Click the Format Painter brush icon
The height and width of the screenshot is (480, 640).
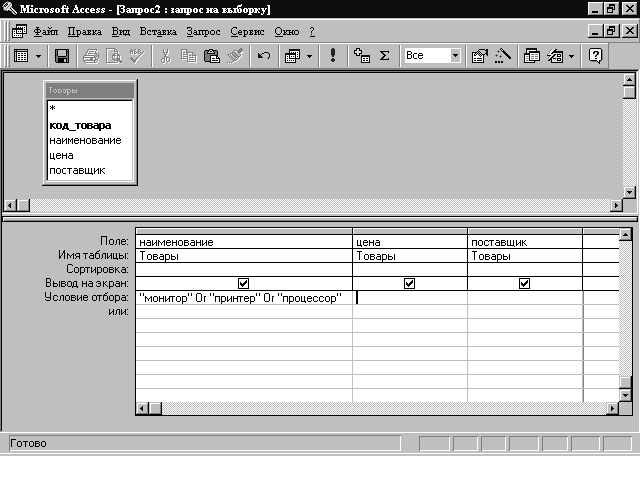[x=235, y=56]
